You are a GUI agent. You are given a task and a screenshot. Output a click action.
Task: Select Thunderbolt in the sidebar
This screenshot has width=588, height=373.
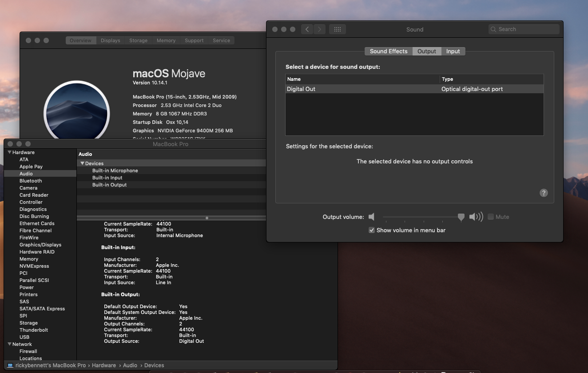point(34,330)
